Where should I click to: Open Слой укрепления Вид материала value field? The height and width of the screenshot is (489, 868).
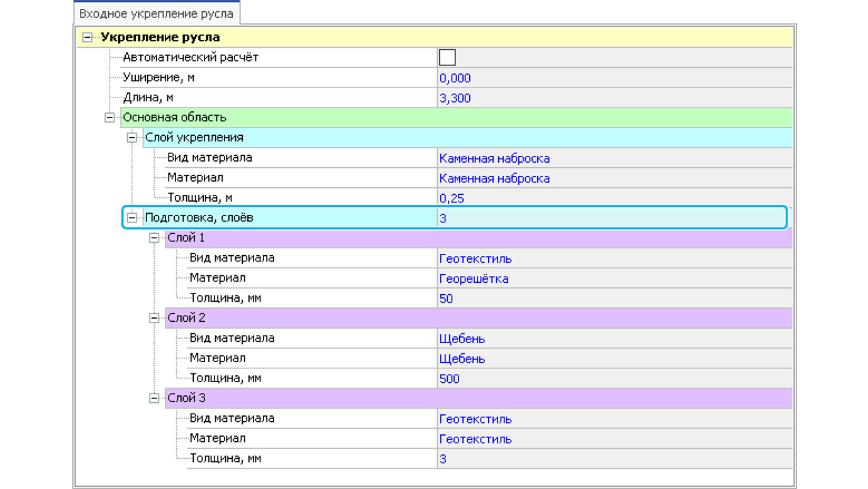pyautogui.click(x=615, y=158)
